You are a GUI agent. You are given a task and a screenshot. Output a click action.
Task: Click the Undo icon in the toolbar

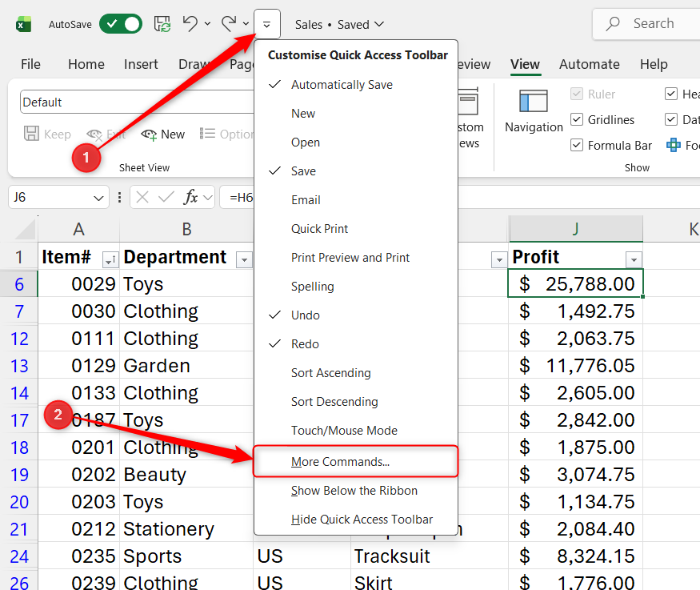[x=190, y=24]
